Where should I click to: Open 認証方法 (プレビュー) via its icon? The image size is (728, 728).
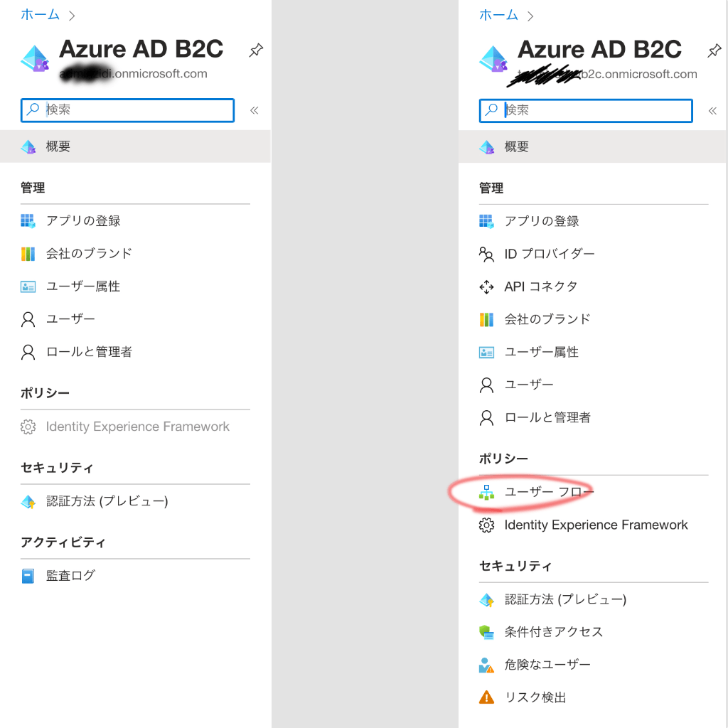(486, 599)
